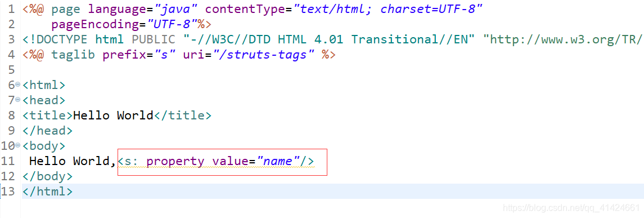Image resolution: width=644 pixels, height=218 pixels.
Task: Click the closing </title> tag
Action: [x=182, y=115]
